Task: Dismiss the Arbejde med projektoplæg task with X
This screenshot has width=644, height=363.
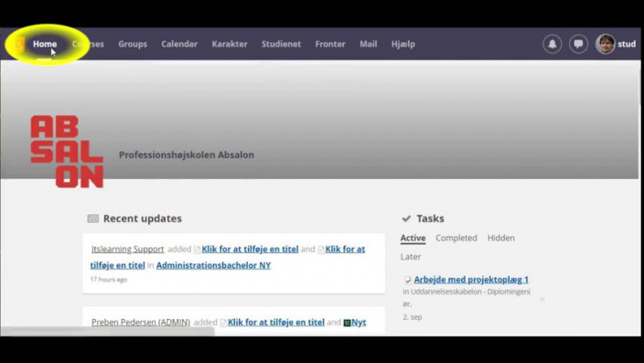Action: pos(542,299)
